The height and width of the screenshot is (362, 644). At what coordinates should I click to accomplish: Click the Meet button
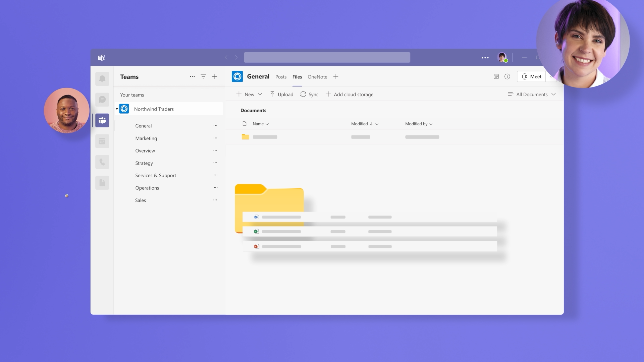coord(532,76)
